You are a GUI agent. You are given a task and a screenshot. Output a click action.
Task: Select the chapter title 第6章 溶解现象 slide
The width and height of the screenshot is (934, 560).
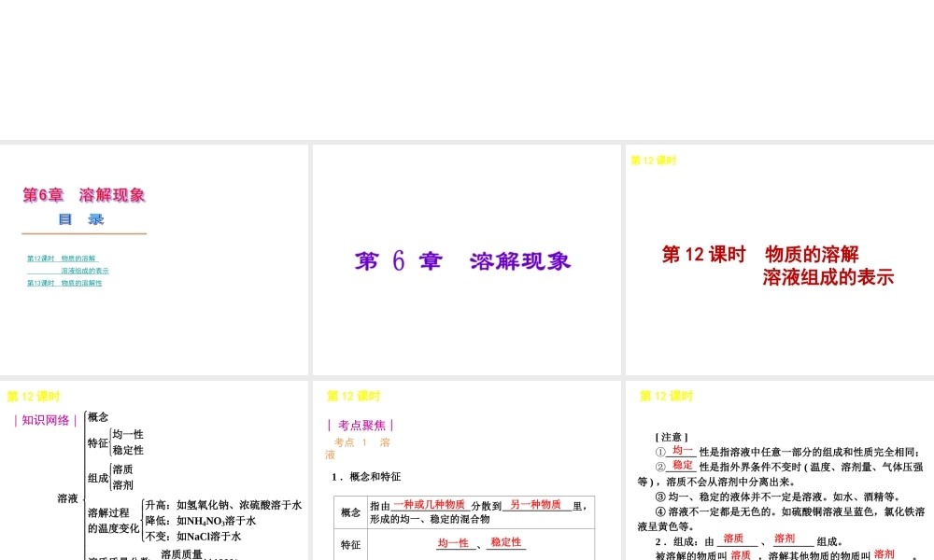coord(154,259)
